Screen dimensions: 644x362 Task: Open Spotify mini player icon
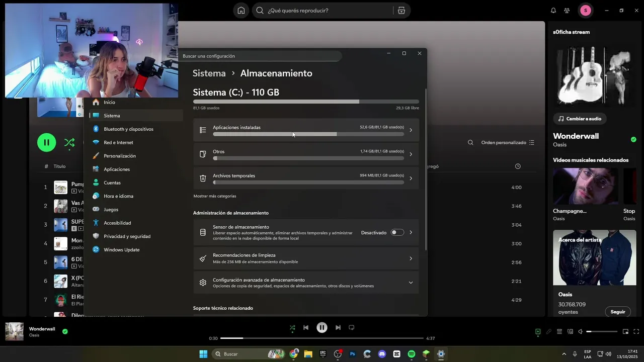click(x=625, y=332)
